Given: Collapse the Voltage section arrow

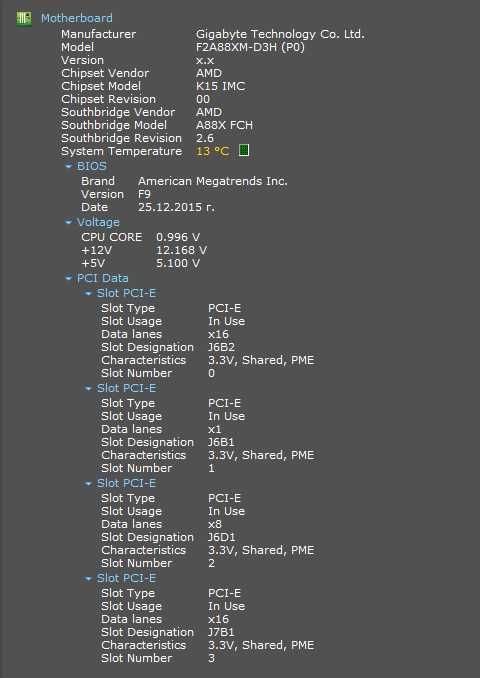Looking at the screenshot, I should coord(69,222).
